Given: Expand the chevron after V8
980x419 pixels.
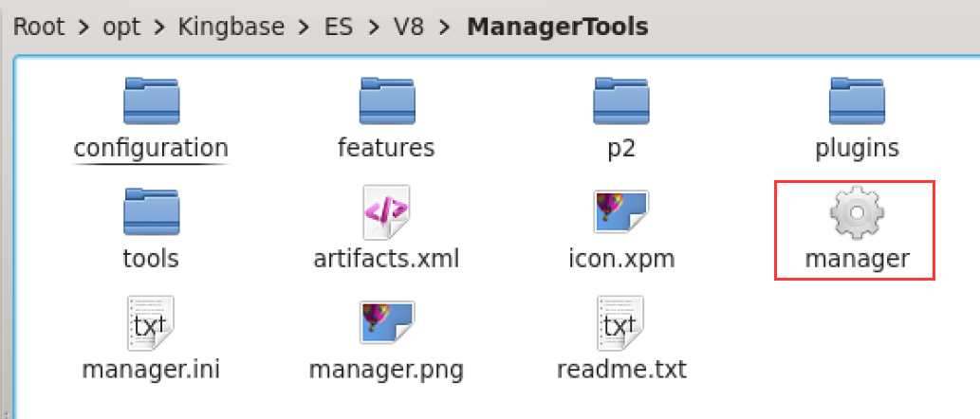Looking at the screenshot, I should pyautogui.click(x=446, y=27).
